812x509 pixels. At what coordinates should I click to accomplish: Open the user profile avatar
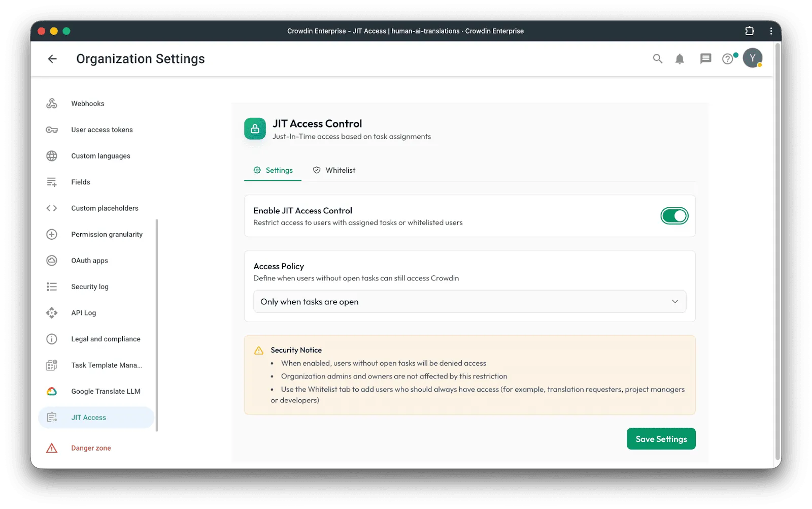pyautogui.click(x=752, y=58)
